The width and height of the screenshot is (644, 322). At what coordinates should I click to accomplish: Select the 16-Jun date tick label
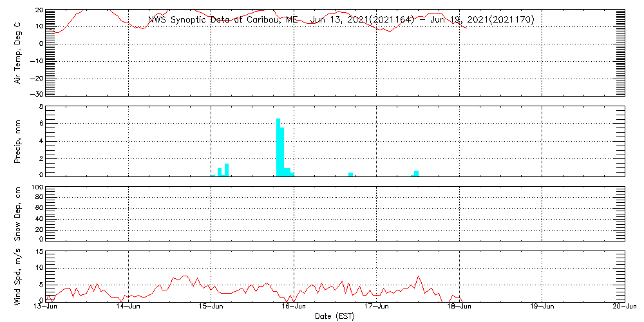(x=294, y=308)
